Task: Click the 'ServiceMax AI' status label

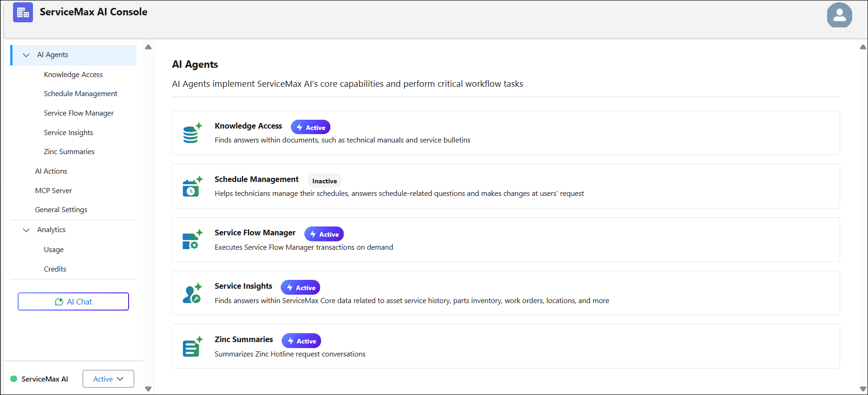Action: (x=45, y=379)
